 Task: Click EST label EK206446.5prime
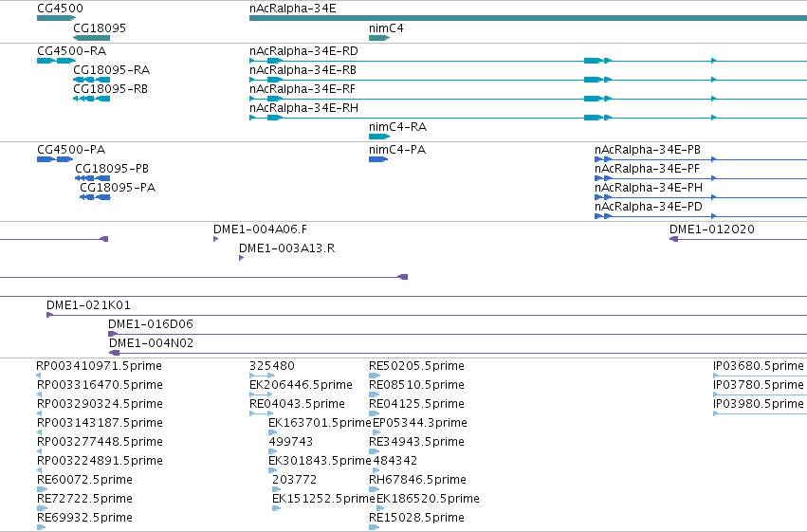click(x=301, y=385)
